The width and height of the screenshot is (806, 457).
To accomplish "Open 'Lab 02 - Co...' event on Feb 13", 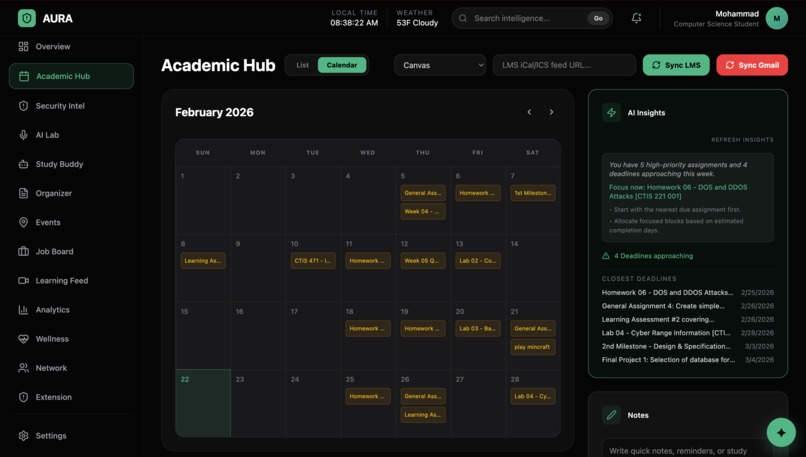I will click(x=478, y=261).
